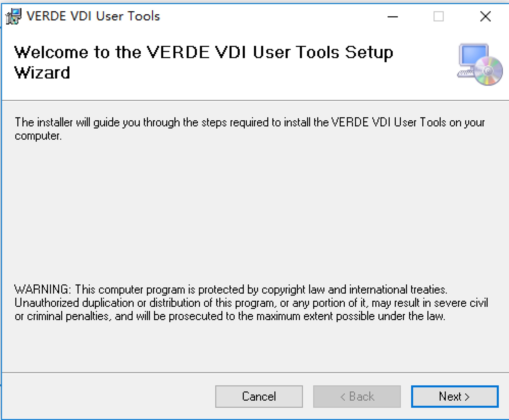Cancel the VERDE VDI installation
This screenshot has width=509, height=420.
(x=259, y=397)
